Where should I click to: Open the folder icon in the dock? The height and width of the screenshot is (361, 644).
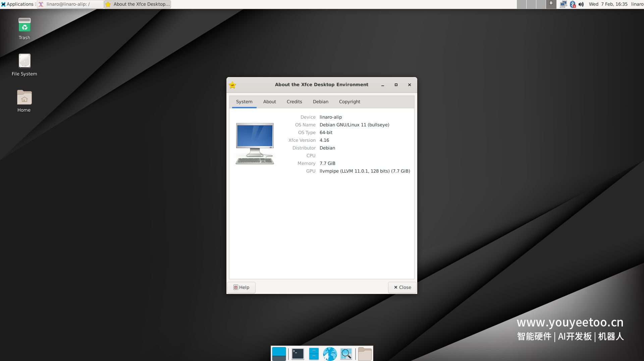click(x=365, y=354)
